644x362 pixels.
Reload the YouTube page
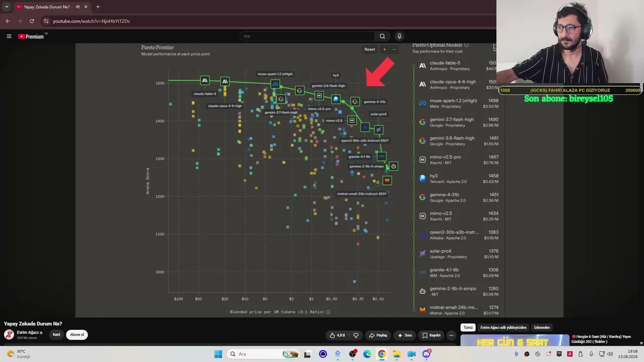coord(32,21)
